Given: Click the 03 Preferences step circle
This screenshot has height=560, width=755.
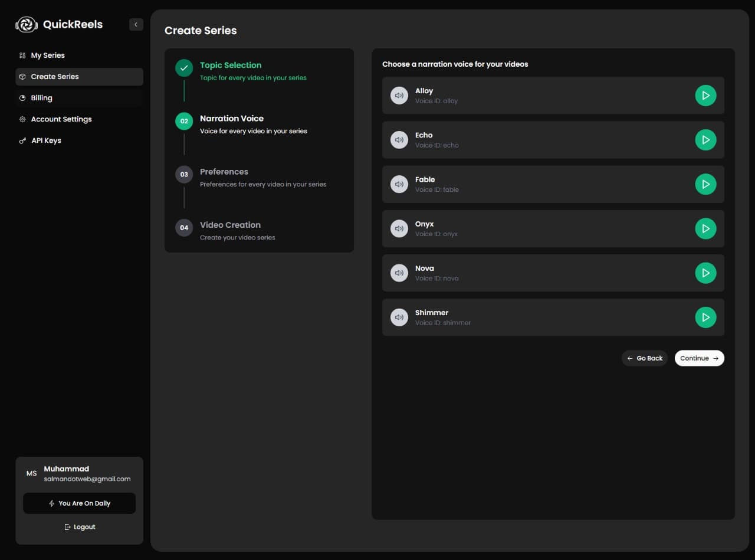Looking at the screenshot, I should point(184,174).
